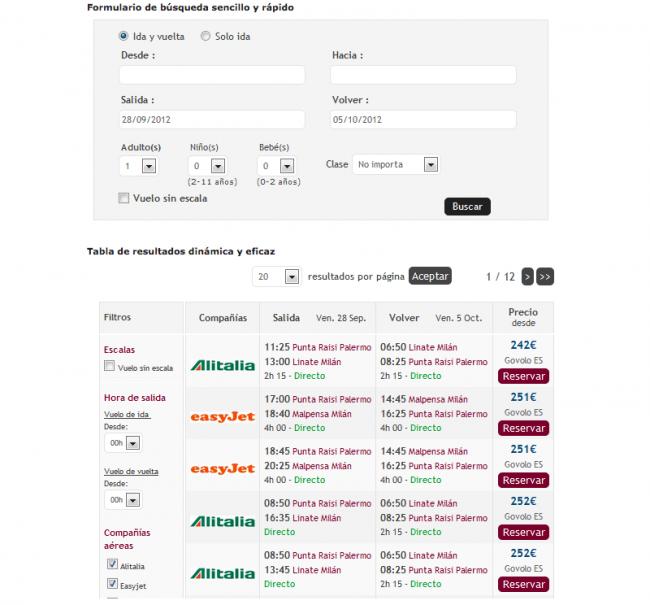Uncheck the Easyjet airline filter

(x=110, y=587)
